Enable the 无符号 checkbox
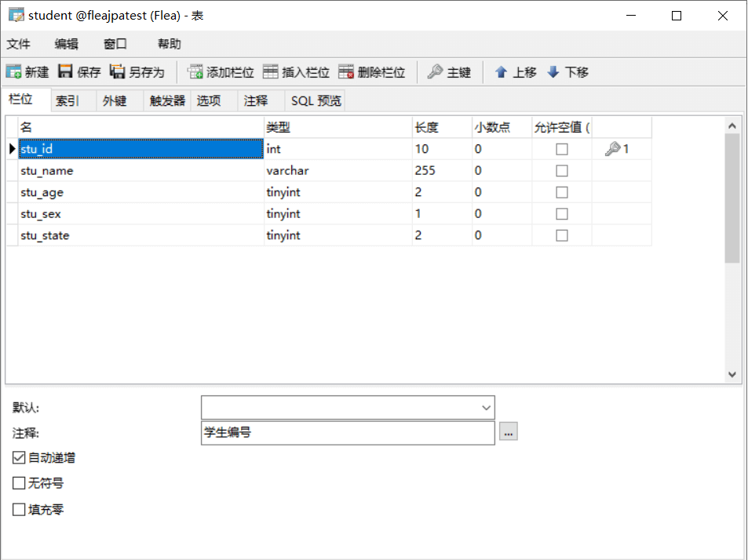Image resolution: width=748 pixels, height=560 pixels. tap(19, 483)
